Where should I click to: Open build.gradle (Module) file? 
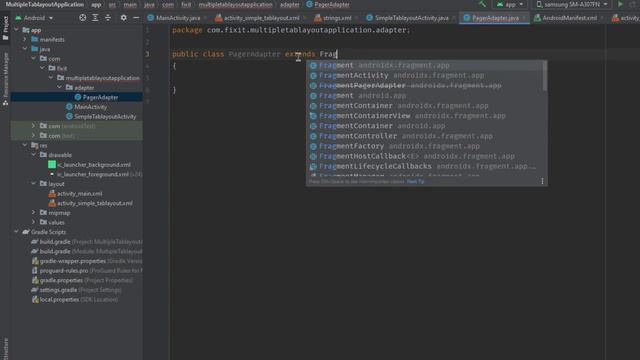(x=87, y=251)
